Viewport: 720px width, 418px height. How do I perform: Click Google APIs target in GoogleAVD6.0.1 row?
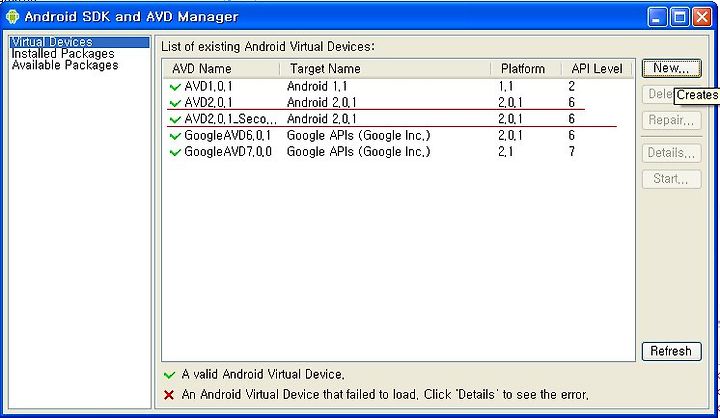pyautogui.click(x=359, y=136)
